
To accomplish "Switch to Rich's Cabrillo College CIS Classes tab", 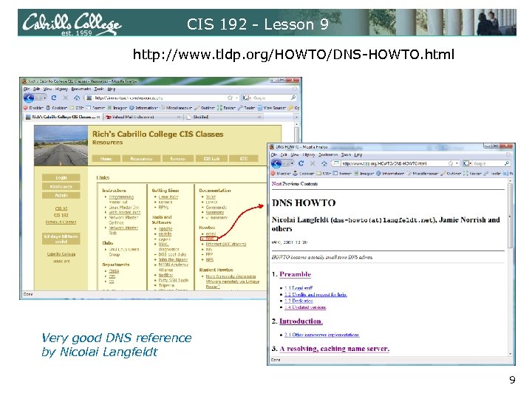I will coord(63,117).
